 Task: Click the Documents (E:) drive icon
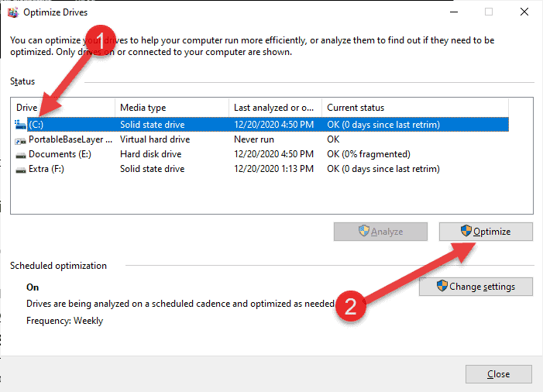click(x=21, y=155)
